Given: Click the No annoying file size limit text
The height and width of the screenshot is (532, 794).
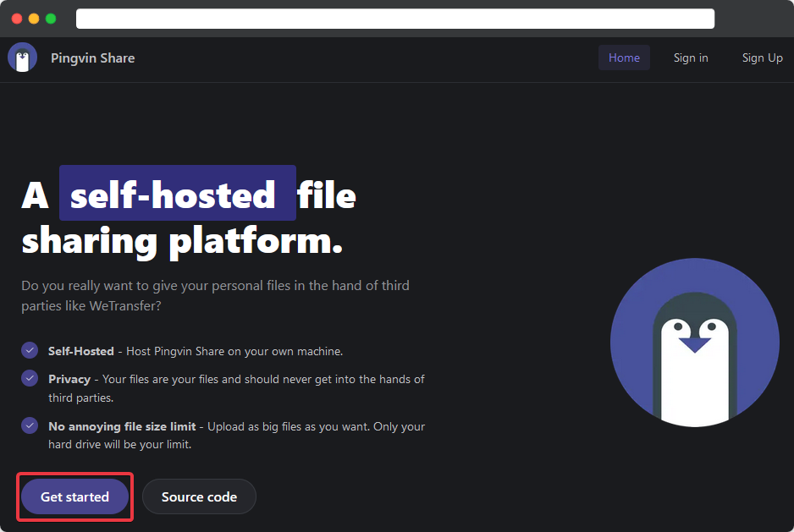Looking at the screenshot, I should 122,425.
